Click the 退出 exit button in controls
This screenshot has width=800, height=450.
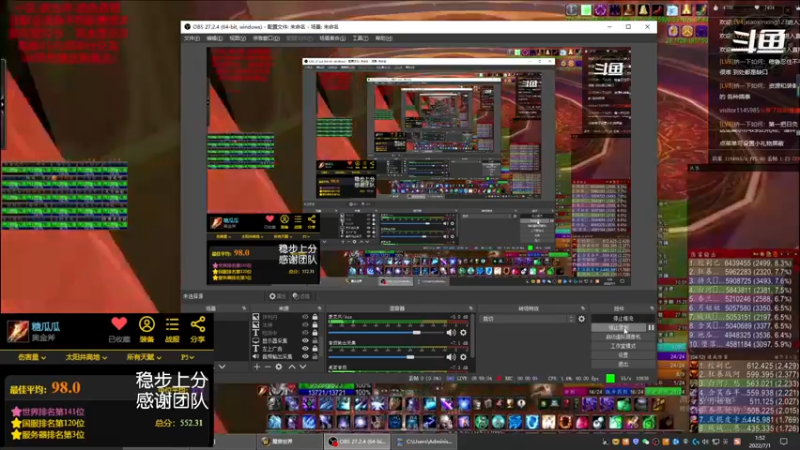(x=623, y=364)
